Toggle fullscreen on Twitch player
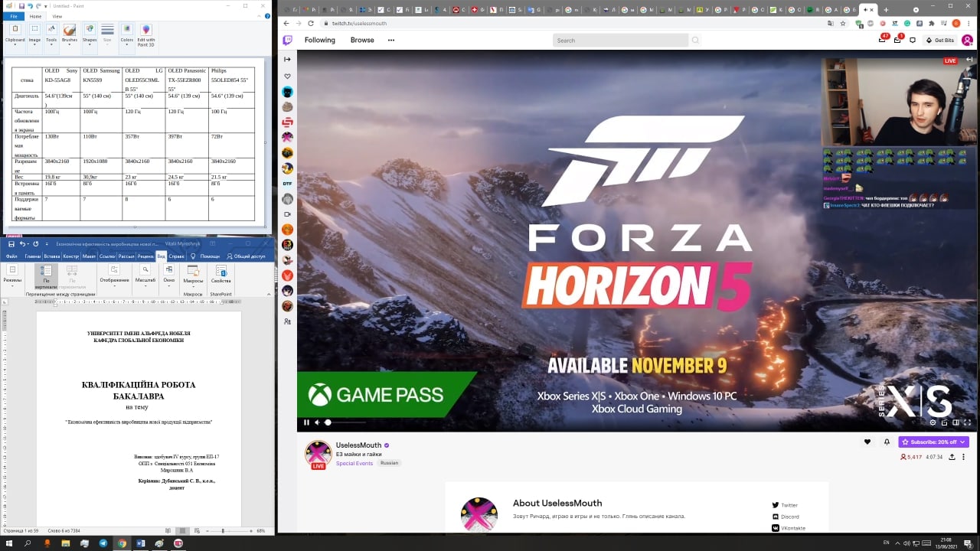 point(968,422)
